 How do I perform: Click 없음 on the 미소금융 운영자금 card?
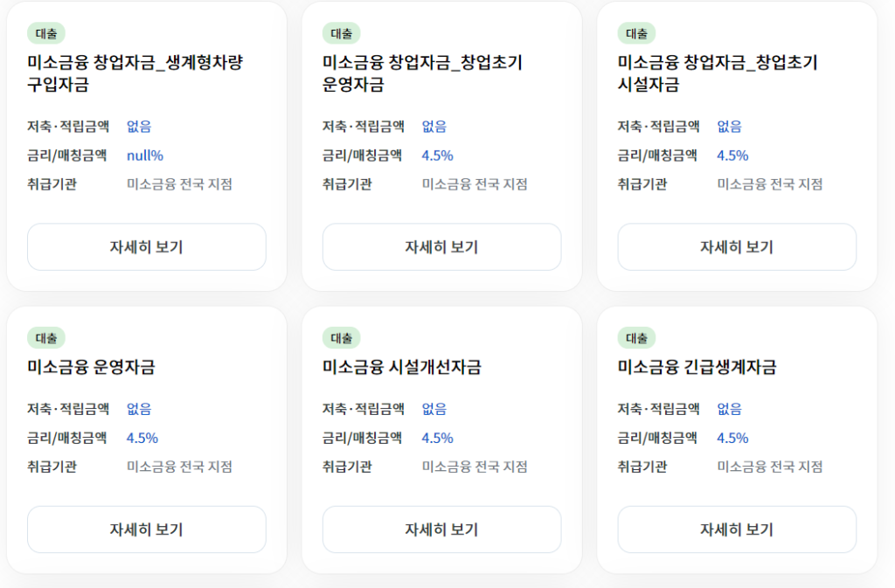(137, 408)
